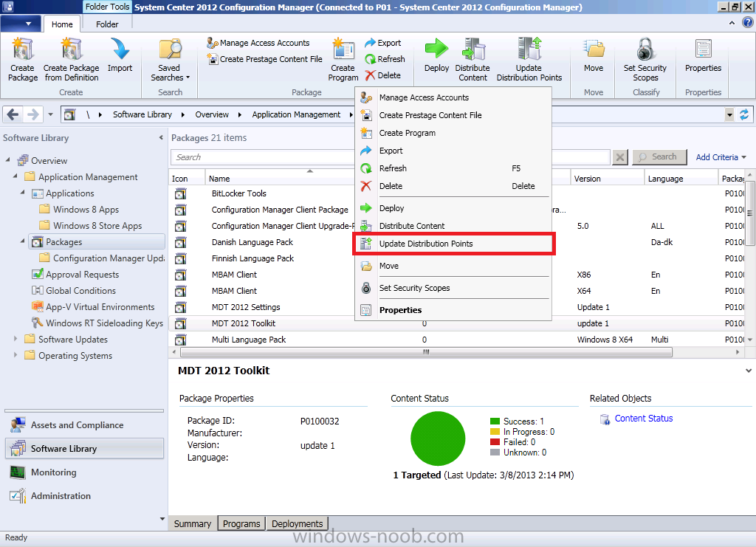The height and width of the screenshot is (547, 756).
Task: Choose Deploy from the context menu
Action: pyautogui.click(x=453, y=208)
